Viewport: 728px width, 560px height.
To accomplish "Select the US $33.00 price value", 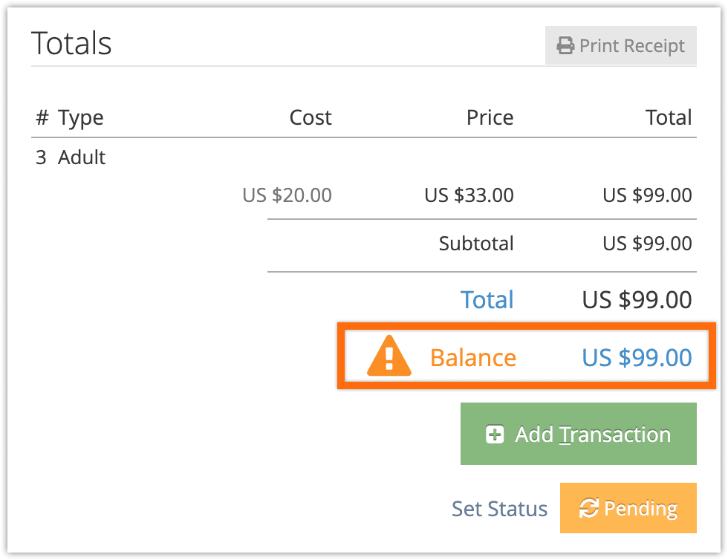I will coord(469,195).
